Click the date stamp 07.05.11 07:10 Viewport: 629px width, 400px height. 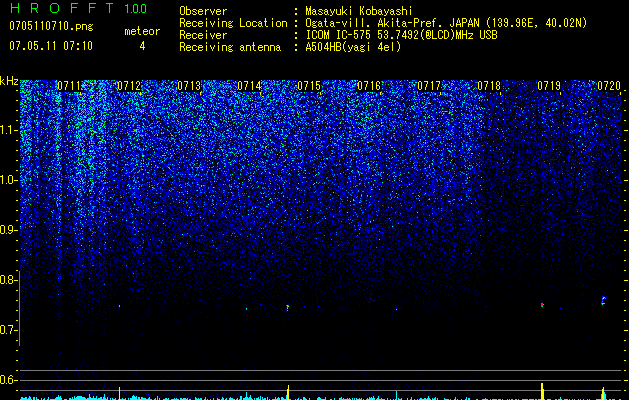[51, 46]
